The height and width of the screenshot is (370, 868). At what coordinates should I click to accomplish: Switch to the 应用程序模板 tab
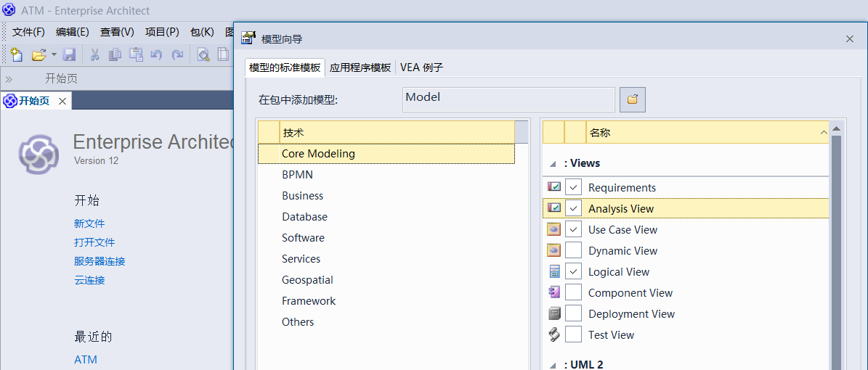pyautogui.click(x=360, y=67)
